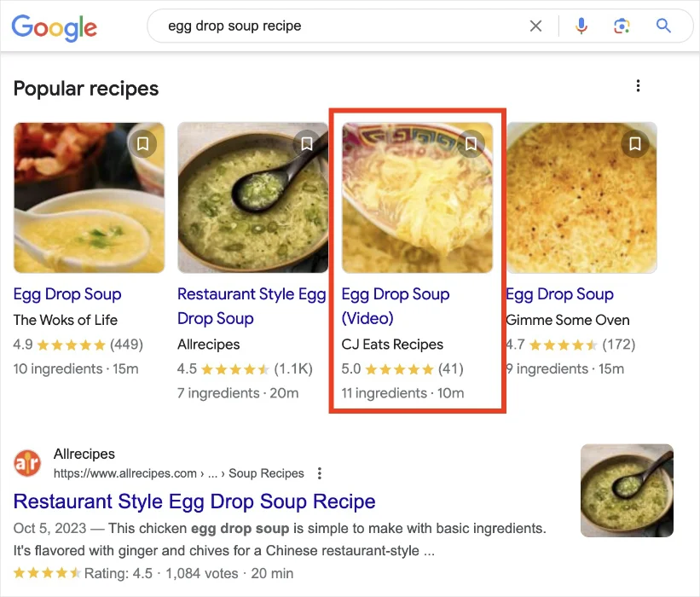Save The Woks of Life recipe card
The width and height of the screenshot is (700, 597).
[x=142, y=144]
